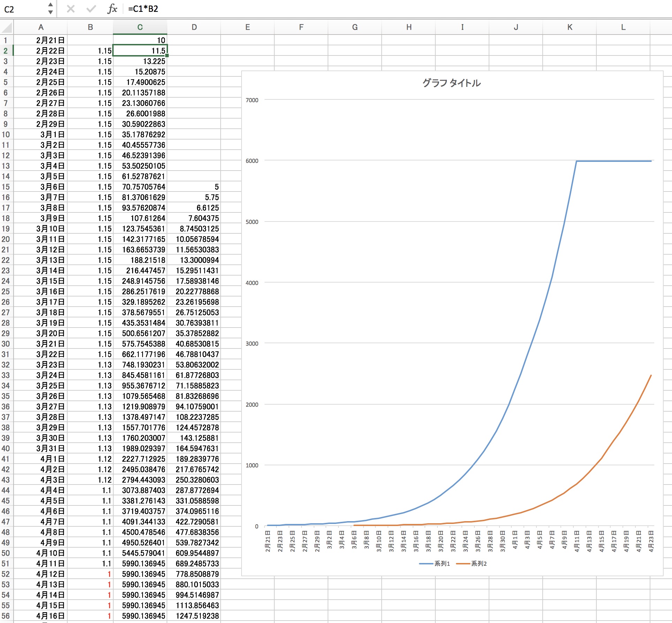Click the formula bar text =C1*B2

(x=143, y=9)
